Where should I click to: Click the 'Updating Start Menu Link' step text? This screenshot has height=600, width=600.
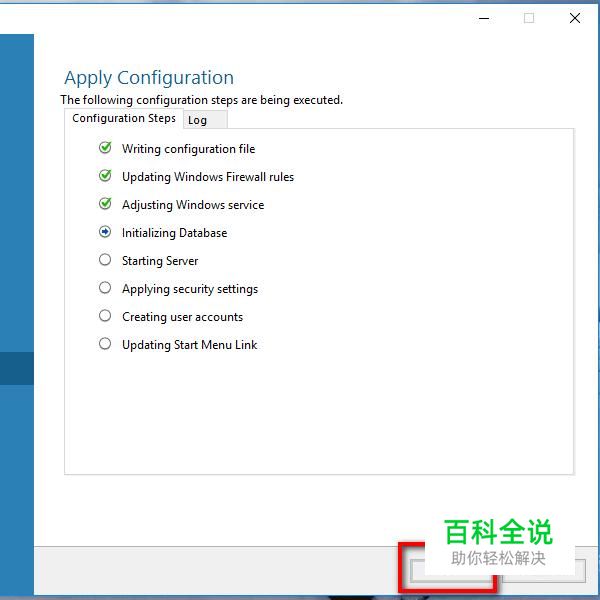pyautogui.click(x=189, y=345)
